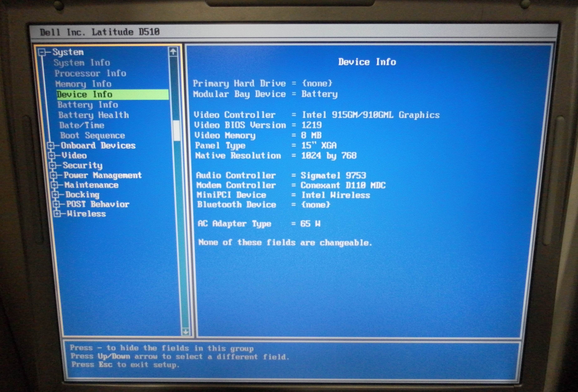Select the Security group label
Viewport: 578px width, 392px height.
(x=82, y=165)
